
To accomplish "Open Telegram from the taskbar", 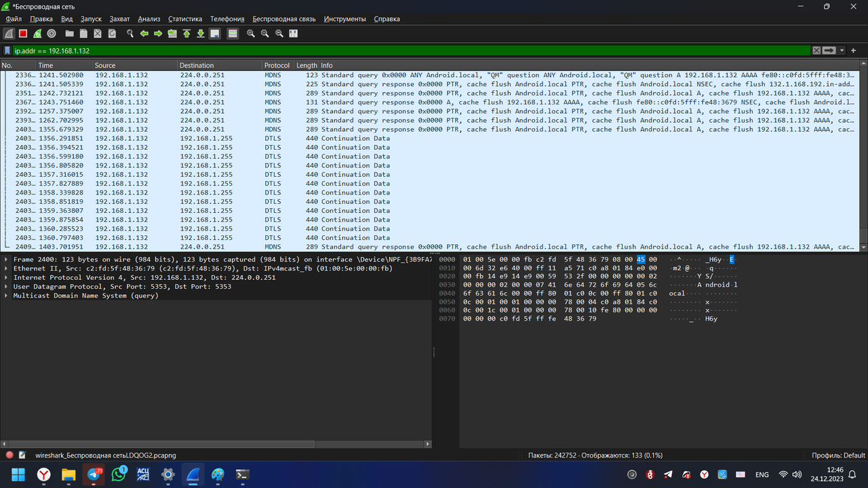I will pos(93,474).
